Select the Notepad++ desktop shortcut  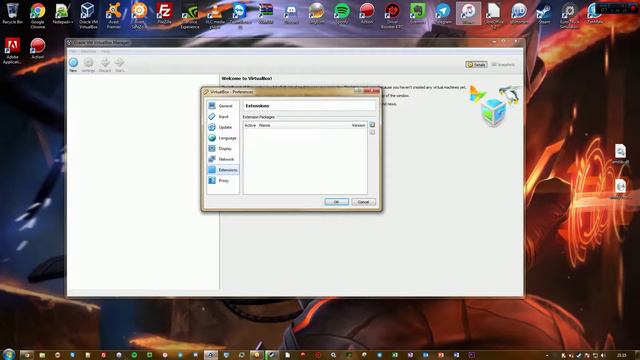pos(63,13)
